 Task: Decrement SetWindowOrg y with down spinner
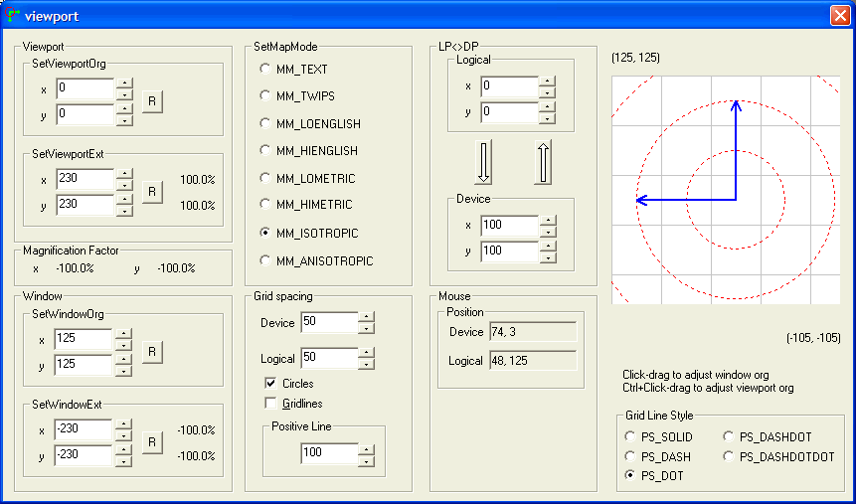124,372
